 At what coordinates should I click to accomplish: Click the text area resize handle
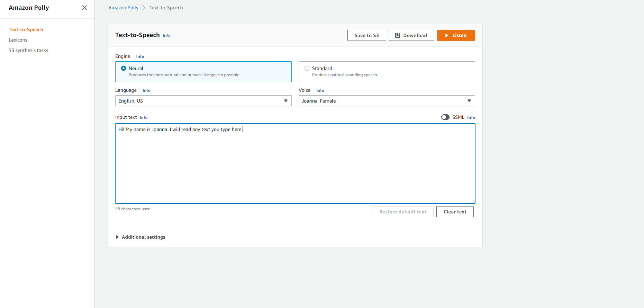pos(473,201)
